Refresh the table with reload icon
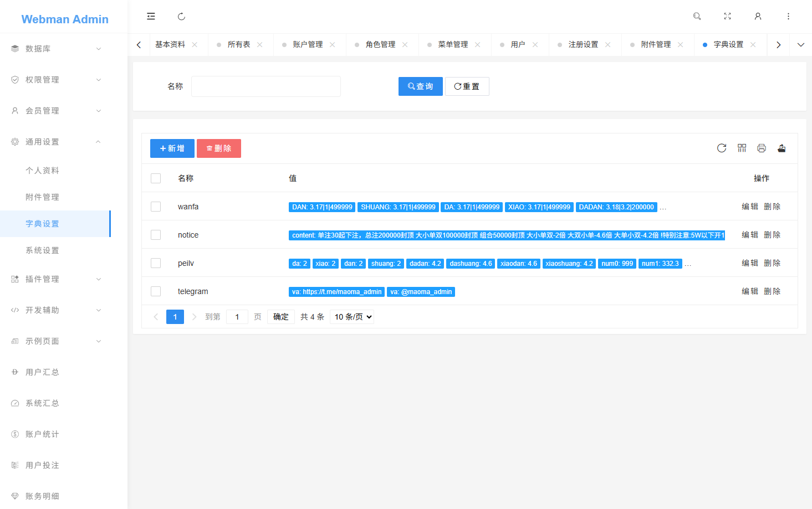Image resolution: width=812 pixels, height=509 pixels. coord(722,148)
